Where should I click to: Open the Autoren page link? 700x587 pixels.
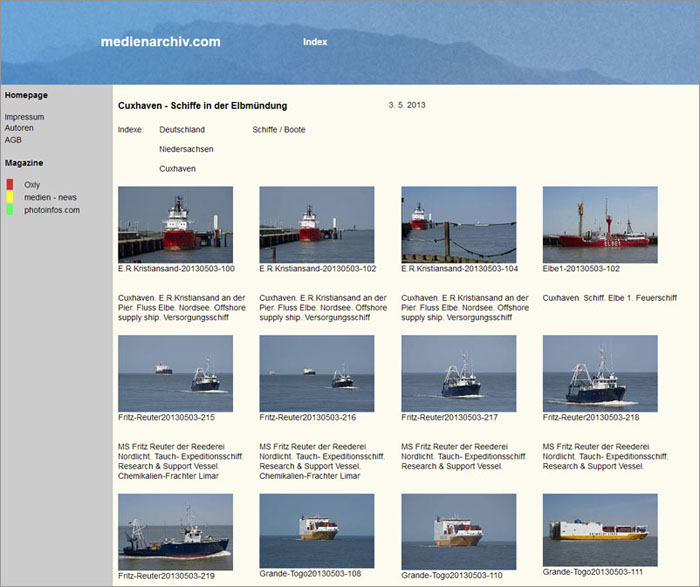pos(19,128)
